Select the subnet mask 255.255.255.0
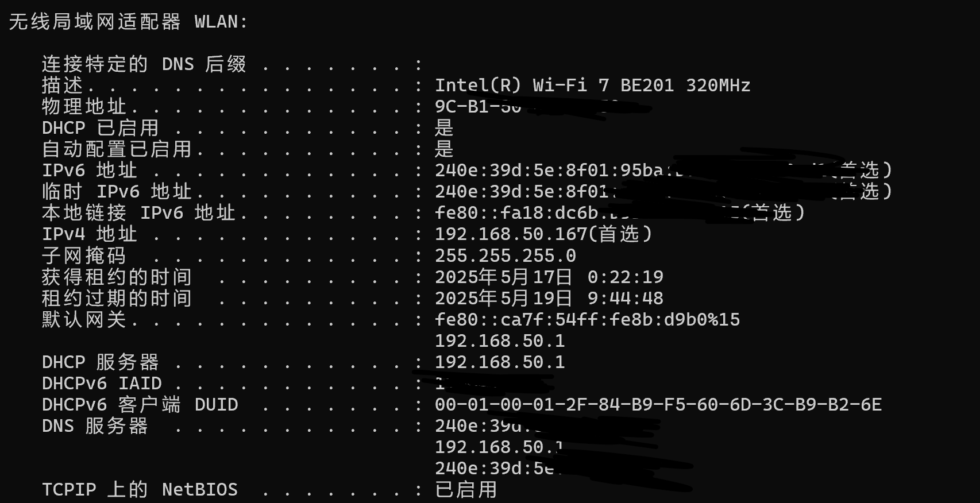 [x=505, y=256]
